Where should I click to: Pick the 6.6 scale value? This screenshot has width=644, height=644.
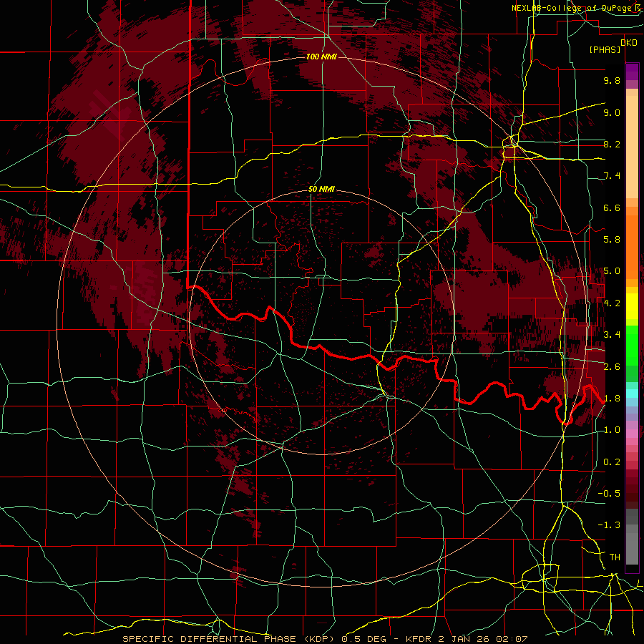612,208
